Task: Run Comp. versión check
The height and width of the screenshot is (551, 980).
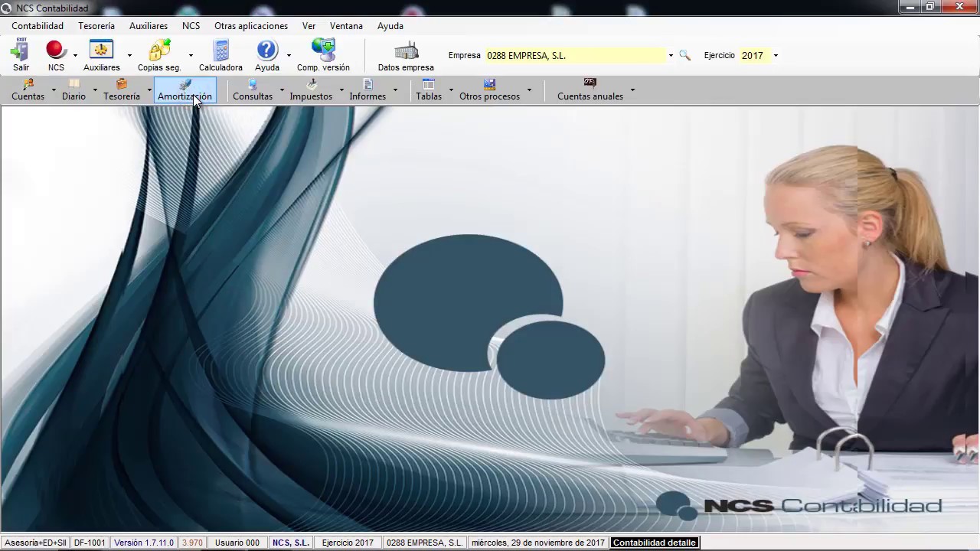Action: coord(323,56)
